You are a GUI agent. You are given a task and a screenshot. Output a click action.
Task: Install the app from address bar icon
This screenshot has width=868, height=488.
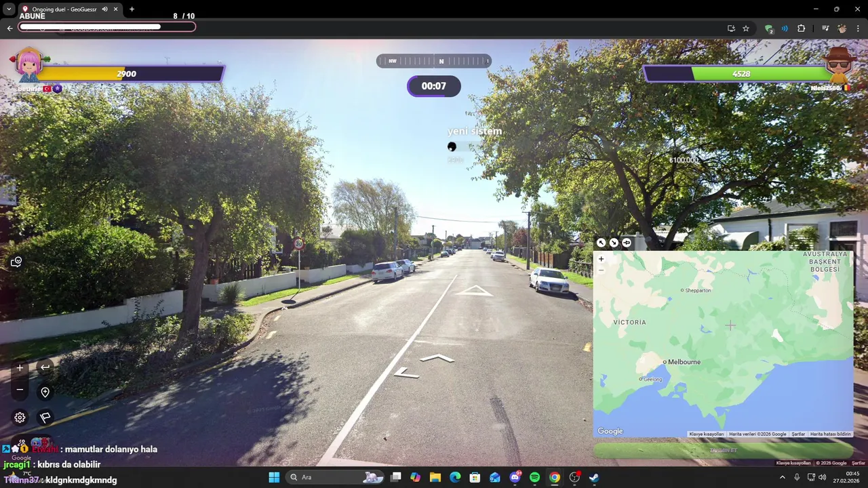(731, 28)
